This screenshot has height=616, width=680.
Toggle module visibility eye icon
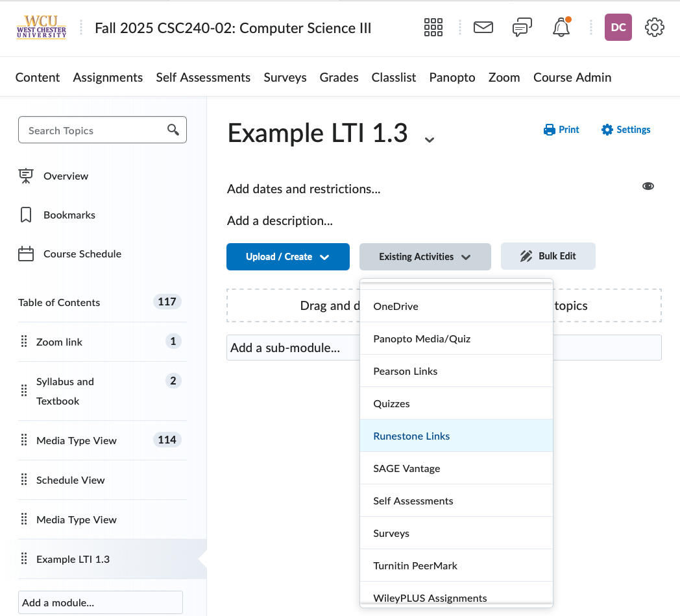pyautogui.click(x=648, y=186)
